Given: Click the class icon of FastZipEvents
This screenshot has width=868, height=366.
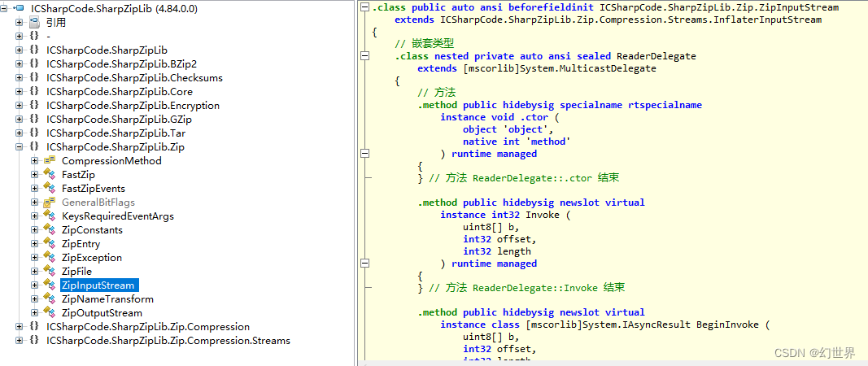Looking at the screenshot, I should click(50, 189).
